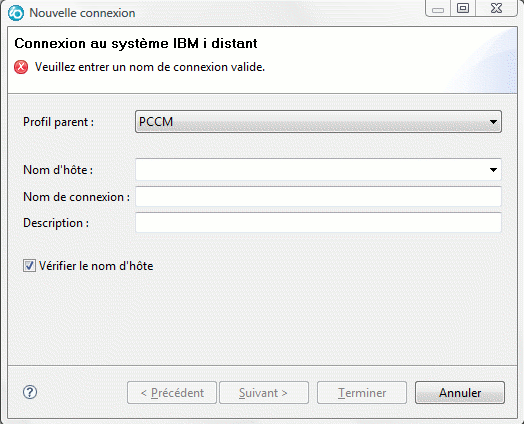Click the Description input field
The width and height of the screenshot is (524, 424).
click(x=318, y=223)
